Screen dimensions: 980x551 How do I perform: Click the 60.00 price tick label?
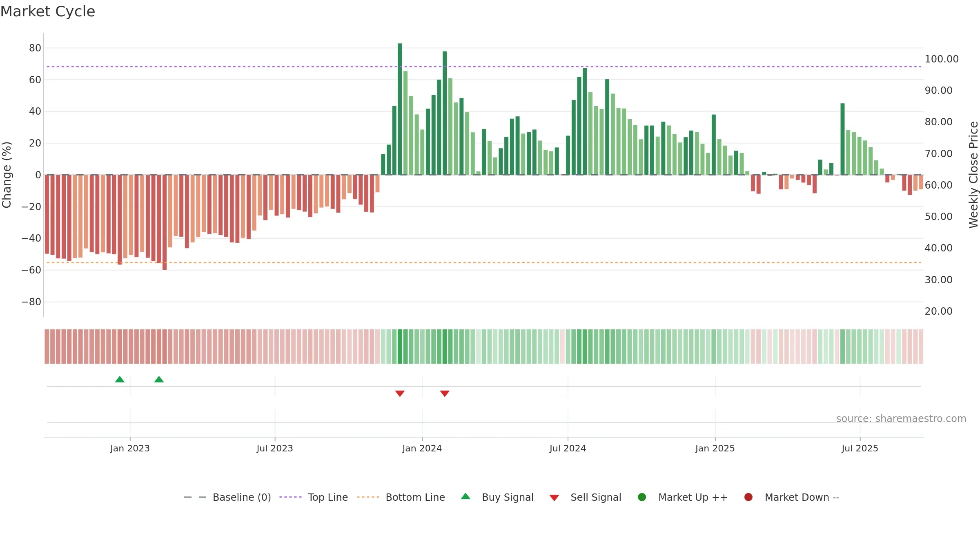coord(938,185)
